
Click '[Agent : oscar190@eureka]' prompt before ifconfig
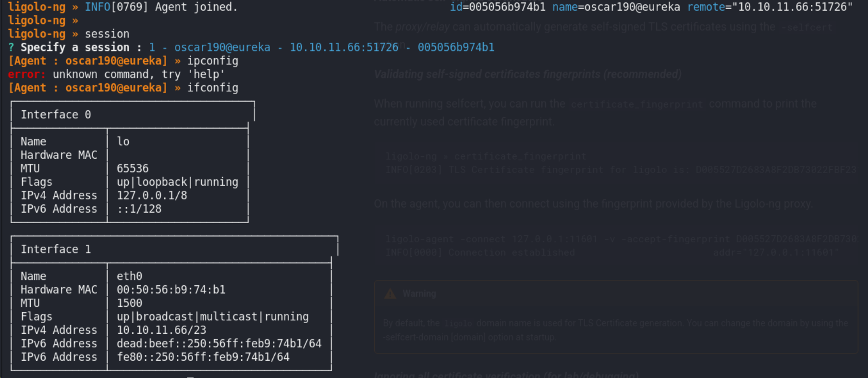88,88
